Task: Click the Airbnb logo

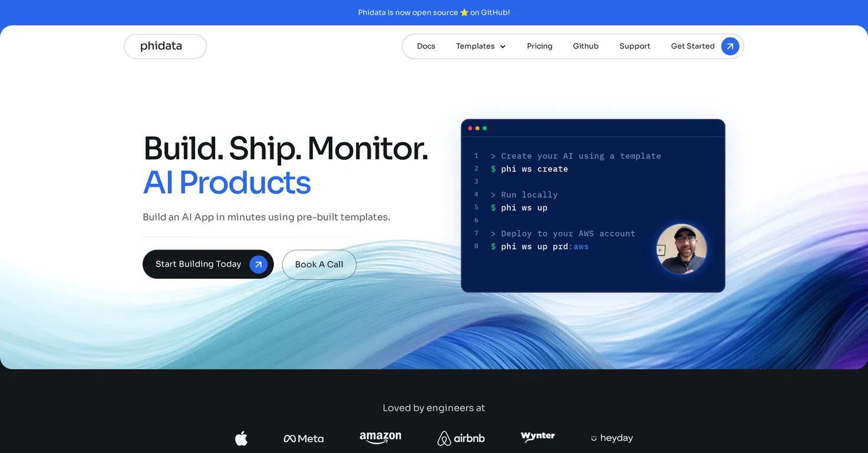Action: (x=461, y=438)
